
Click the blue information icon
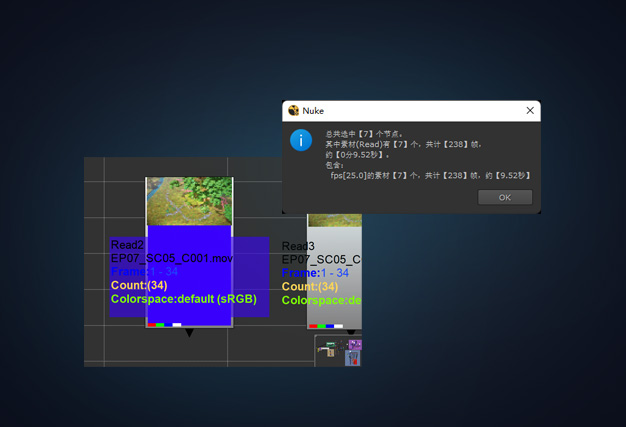tap(301, 141)
